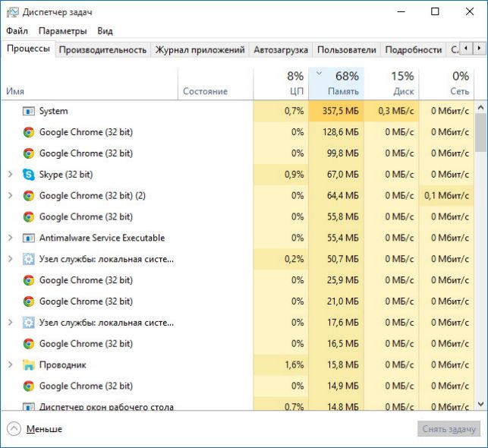Sort by the Имя column header
488x448 pixels.
click(x=90, y=84)
